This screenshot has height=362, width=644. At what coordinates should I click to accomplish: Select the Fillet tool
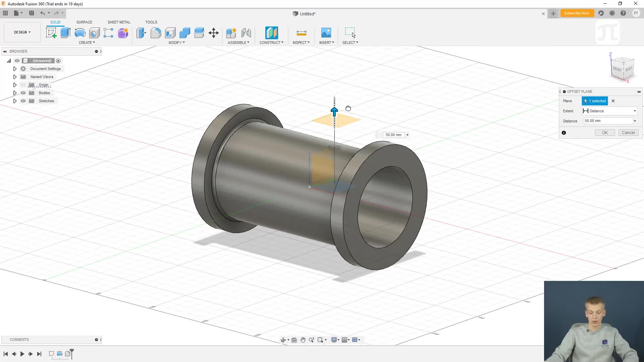[x=156, y=33]
